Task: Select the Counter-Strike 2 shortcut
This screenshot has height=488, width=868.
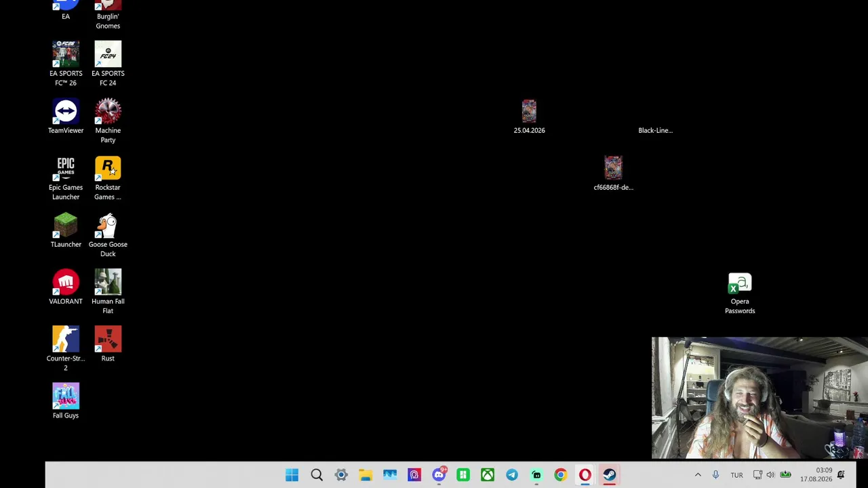Action: tap(66, 349)
